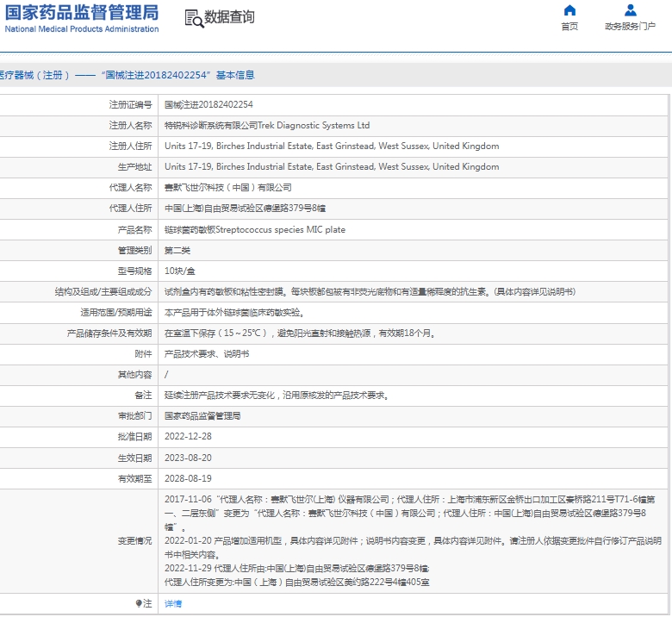
Task: Click composition description starting 试剂盒内有药敏板
Action: 370,291
